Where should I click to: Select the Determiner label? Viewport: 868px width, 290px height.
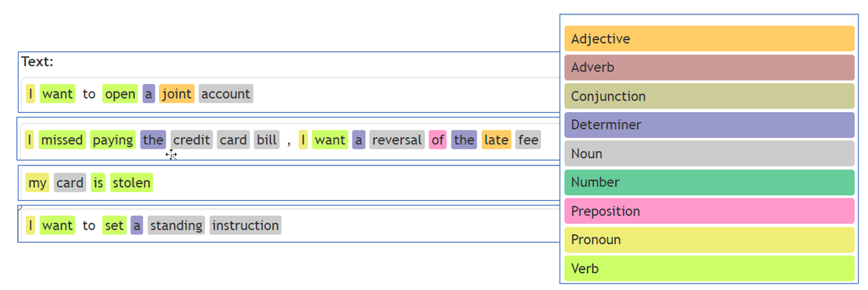pos(709,125)
